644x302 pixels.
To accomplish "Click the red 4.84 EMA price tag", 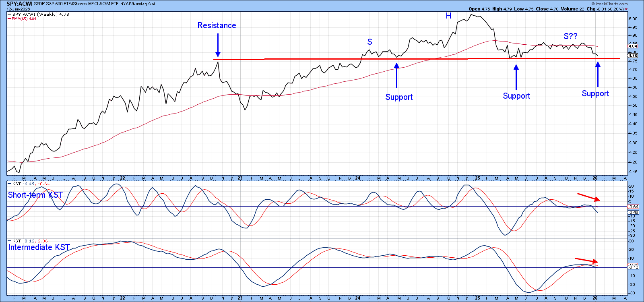I will click(x=633, y=46).
